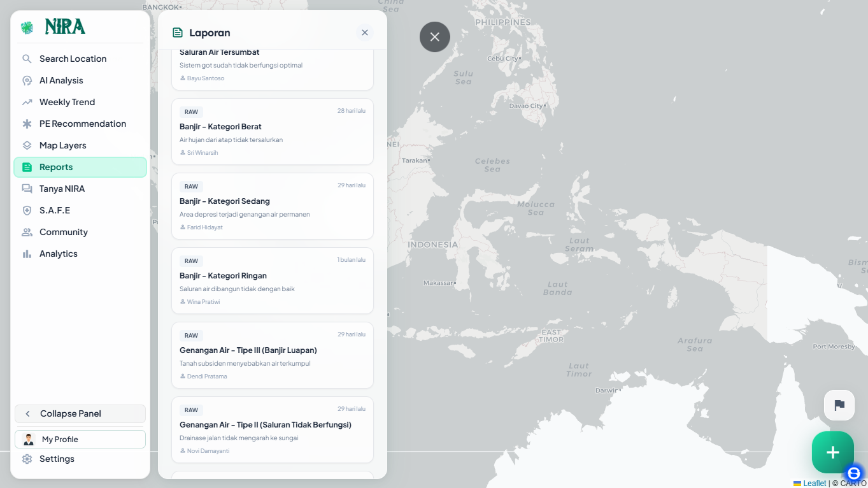868x488 pixels.
Task: Click the Davao City label on map
Action: click(x=527, y=106)
